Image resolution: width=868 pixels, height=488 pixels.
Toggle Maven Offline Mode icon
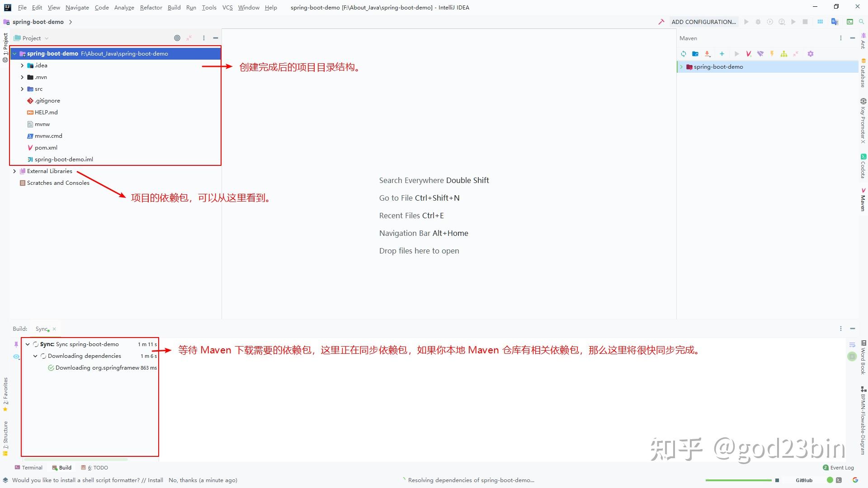760,54
